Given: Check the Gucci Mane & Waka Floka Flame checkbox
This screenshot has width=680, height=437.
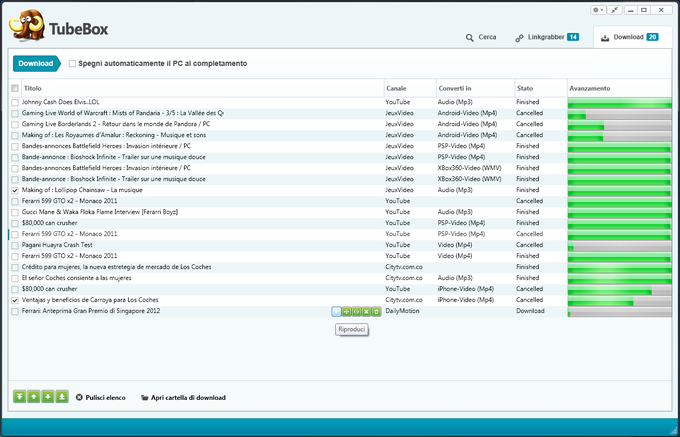Looking at the screenshot, I should (15, 212).
